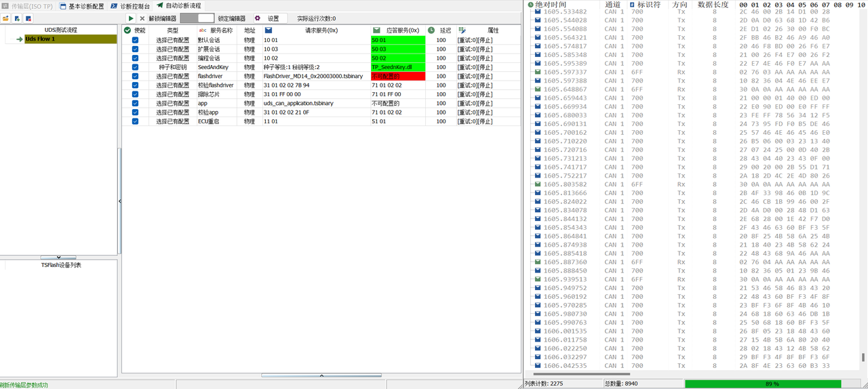Collapse the left panel with the side arrow
This screenshot has height=389, width=868.
point(119,201)
